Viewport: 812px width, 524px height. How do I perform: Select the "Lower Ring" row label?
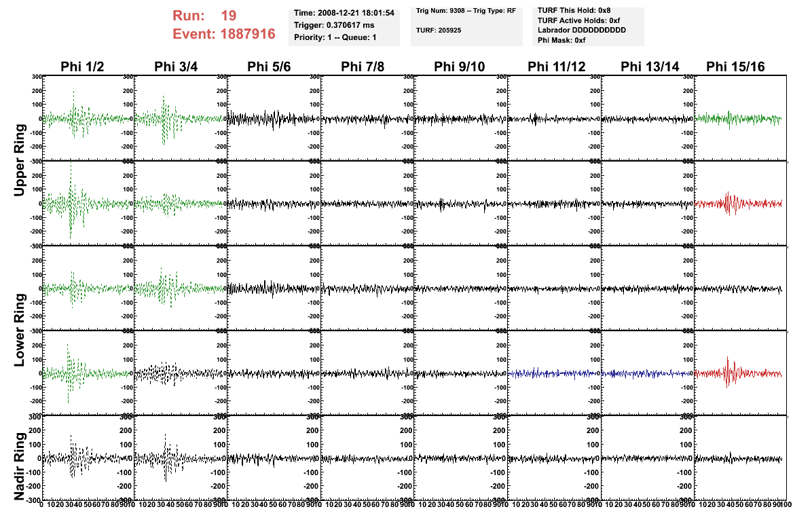19,331
